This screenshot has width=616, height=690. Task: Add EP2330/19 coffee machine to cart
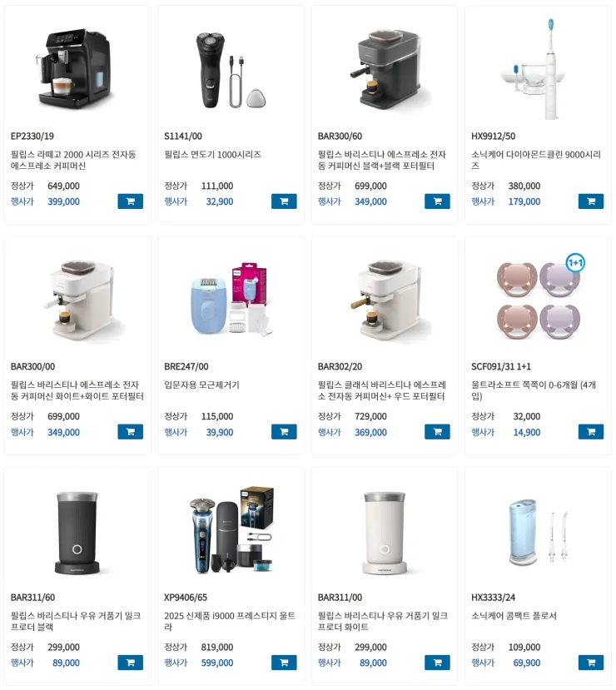(130, 201)
